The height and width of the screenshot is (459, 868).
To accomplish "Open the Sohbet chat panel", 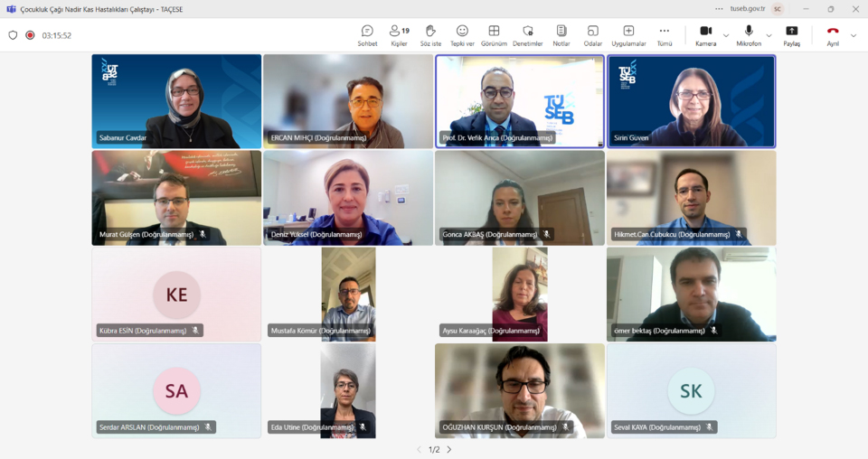I will coord(367,35).
